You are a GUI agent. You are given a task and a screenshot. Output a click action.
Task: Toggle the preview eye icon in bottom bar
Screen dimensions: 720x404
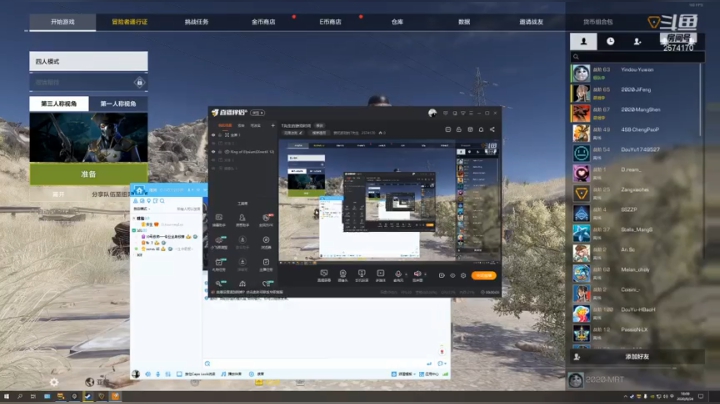pos(452,275)
